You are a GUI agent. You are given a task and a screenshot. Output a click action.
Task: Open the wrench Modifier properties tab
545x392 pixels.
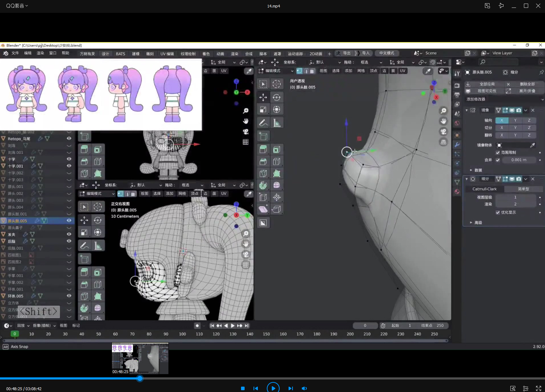(457, 145)
